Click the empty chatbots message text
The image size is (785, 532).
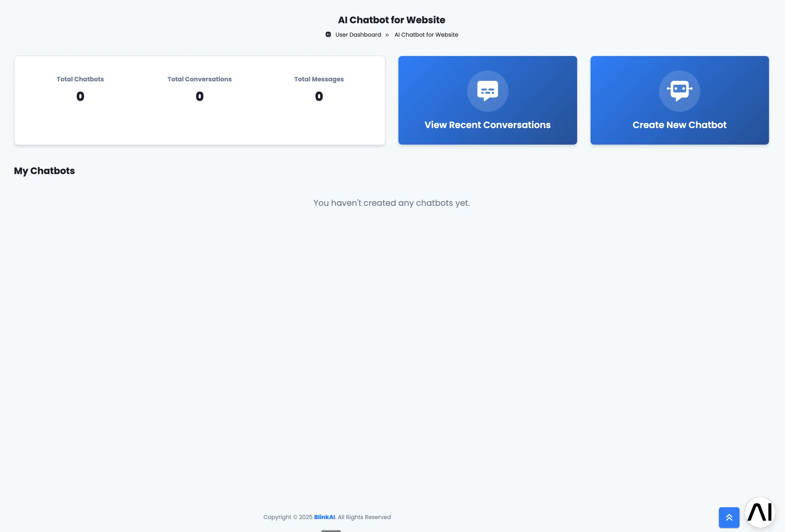391,203
